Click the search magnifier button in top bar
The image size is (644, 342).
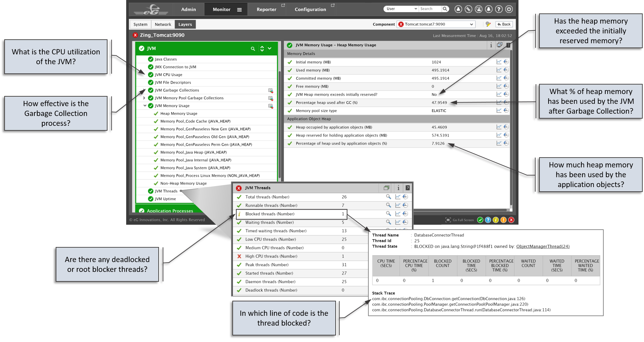click(x=445, y=9)
